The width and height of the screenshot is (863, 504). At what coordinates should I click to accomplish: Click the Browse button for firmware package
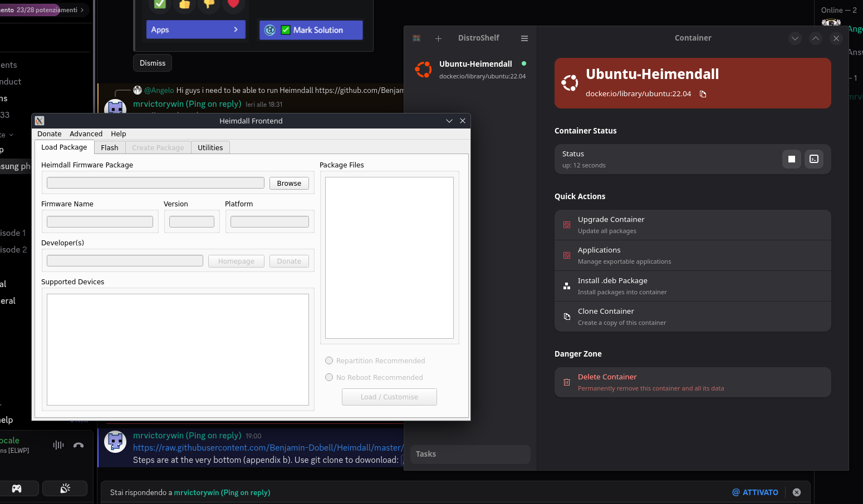pyautogui.click(x=289, y=183)
